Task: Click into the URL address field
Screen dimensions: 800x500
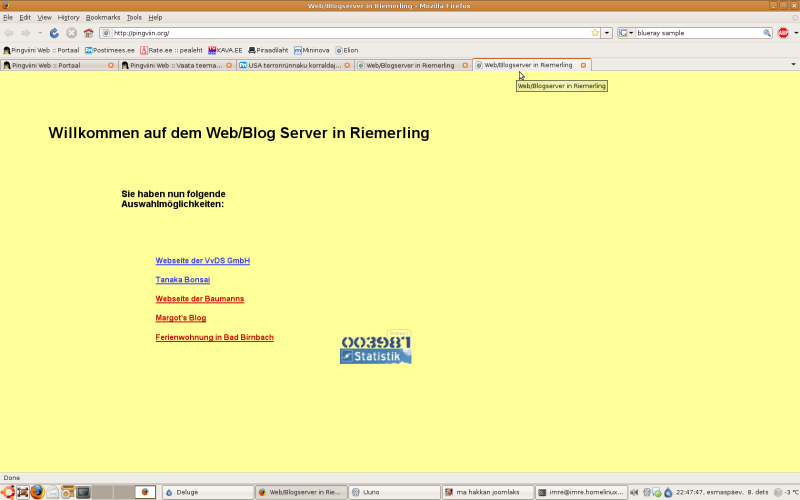Action: point(350,33)
